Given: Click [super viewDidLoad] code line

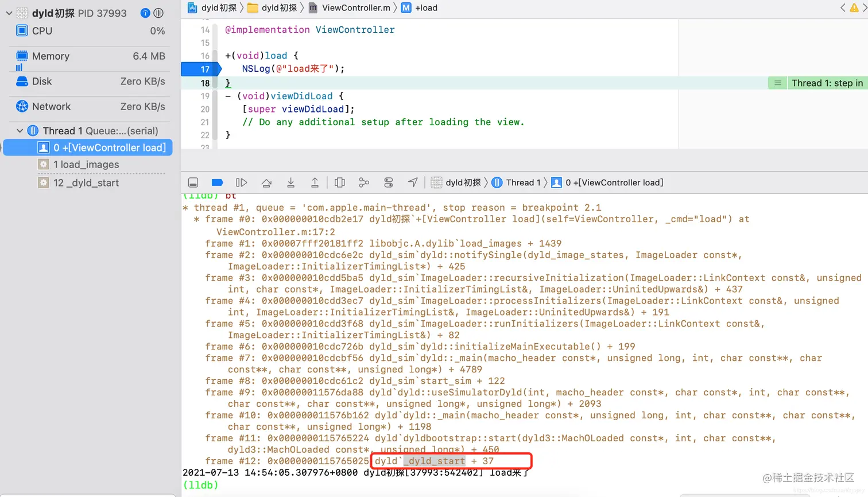Looking at the screenshot, I should 298,109.
